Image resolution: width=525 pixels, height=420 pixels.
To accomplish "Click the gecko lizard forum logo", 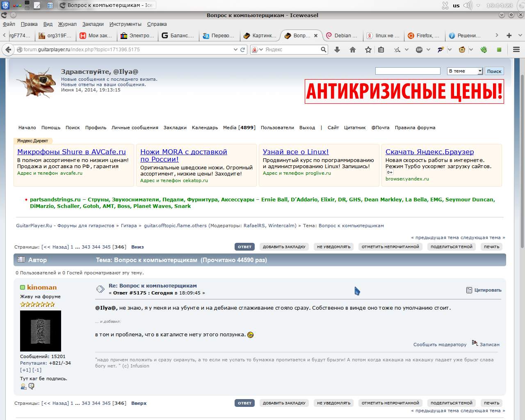I will click(x=36, y=82).
